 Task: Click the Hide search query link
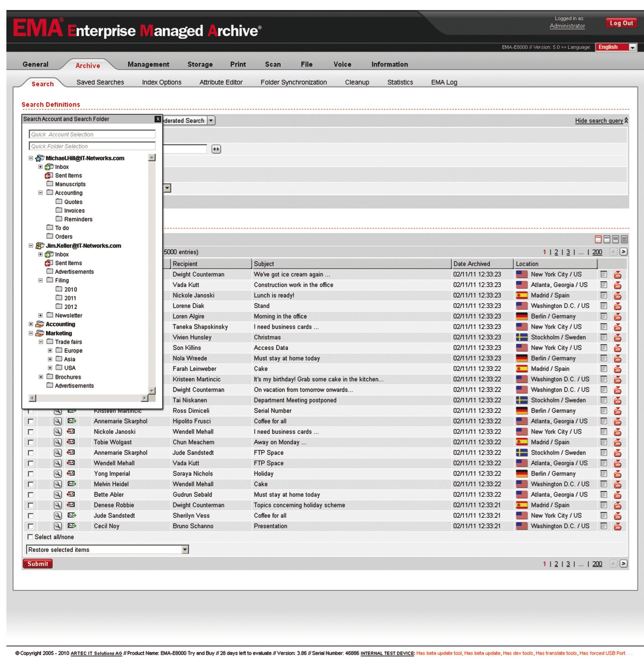pos(599,121)
